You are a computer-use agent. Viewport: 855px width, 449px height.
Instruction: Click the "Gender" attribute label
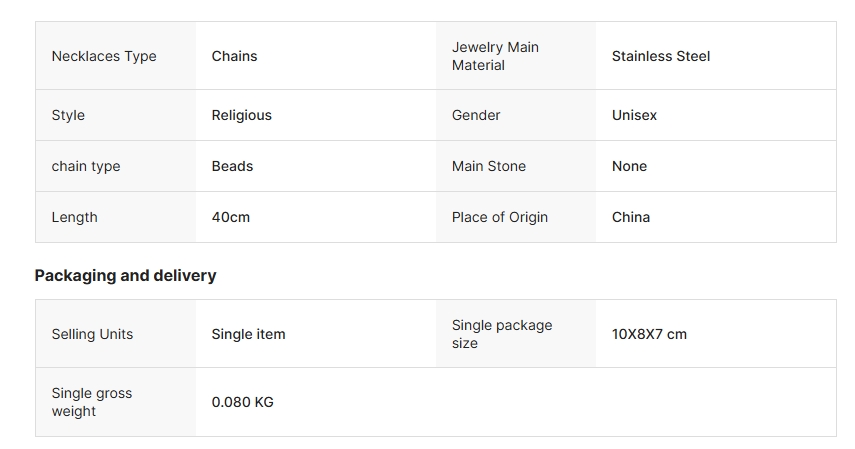[x=476, y=115]
